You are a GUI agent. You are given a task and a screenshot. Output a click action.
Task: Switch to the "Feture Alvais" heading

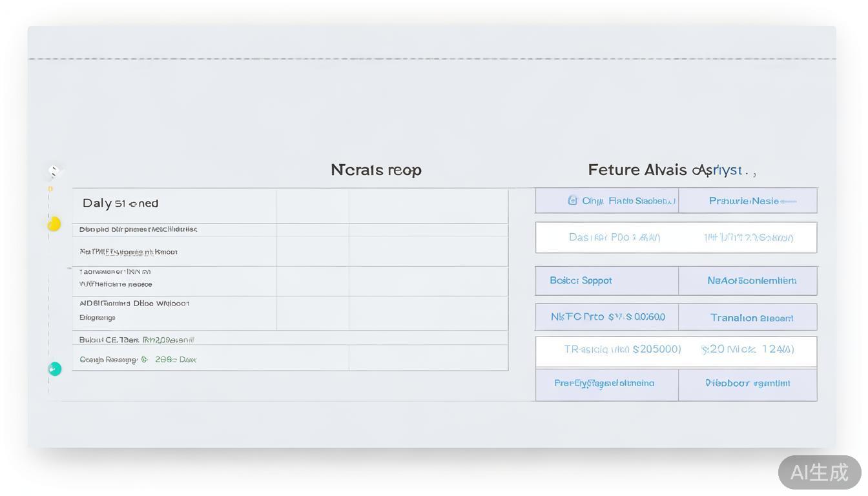pos(671,170)
